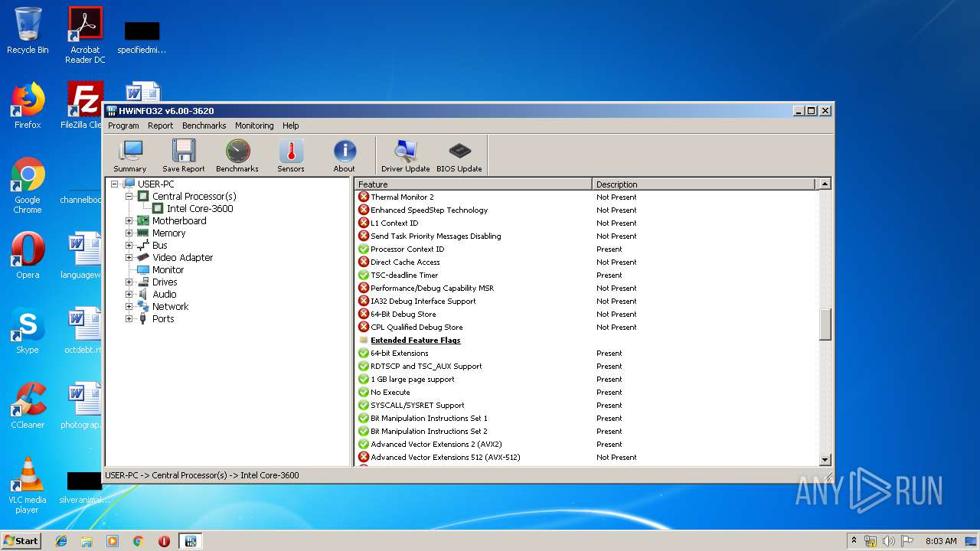Click the Chrome taskbar icon

(139, 541)
